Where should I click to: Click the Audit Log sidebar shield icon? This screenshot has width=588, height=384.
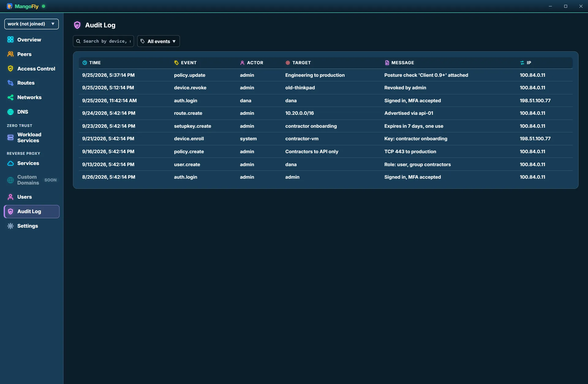tap(10, 212)
